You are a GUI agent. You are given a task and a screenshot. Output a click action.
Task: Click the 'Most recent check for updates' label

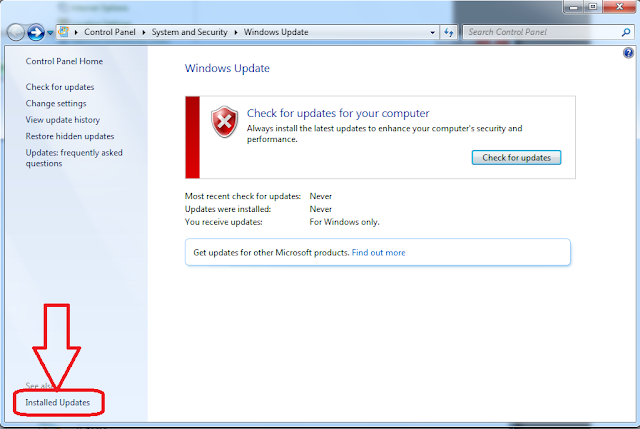click(242, 196)
